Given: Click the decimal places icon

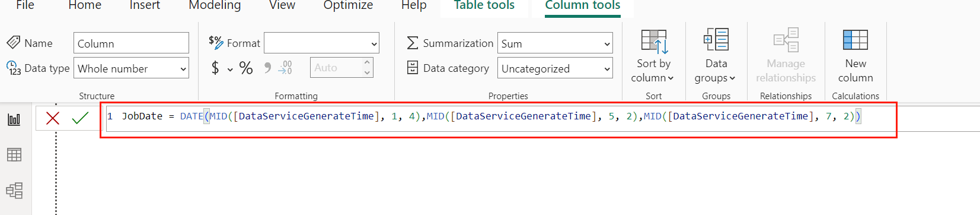Looking at the screenshot, I should click(285, 68).
